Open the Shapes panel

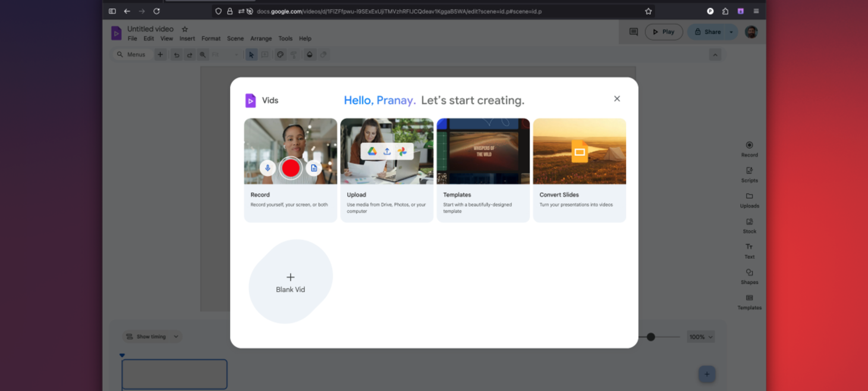[749, 273]
